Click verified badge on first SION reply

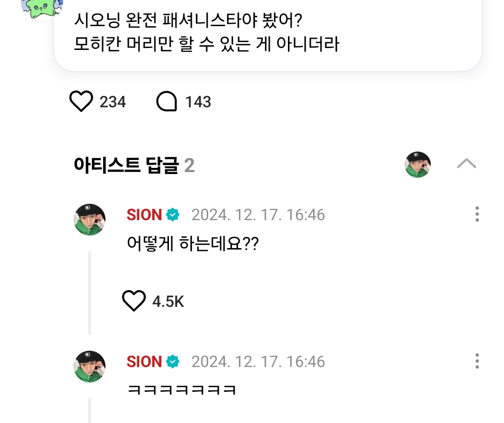click(173, 215)
